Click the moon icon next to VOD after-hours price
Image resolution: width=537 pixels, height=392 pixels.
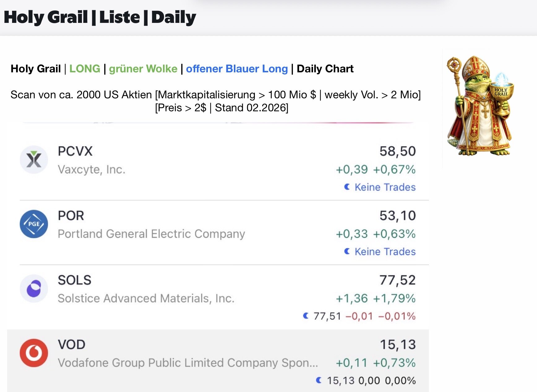tap(319, 380)
